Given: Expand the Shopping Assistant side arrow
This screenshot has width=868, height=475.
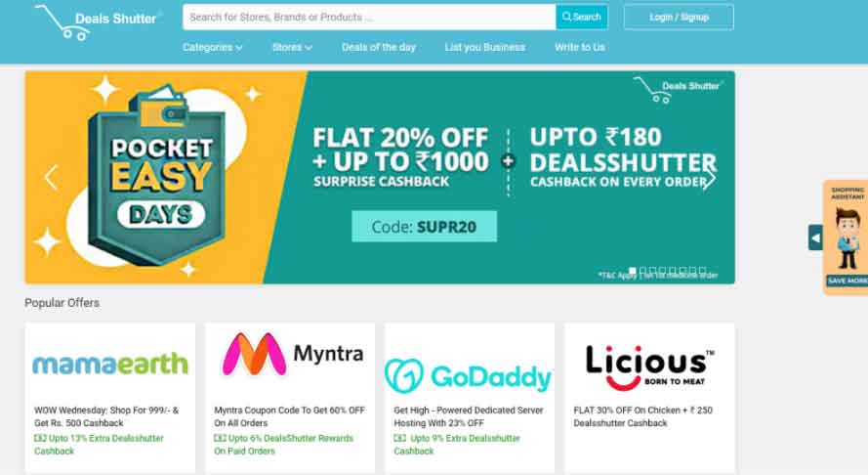Looking at the screenshot, I should point(815,237).
